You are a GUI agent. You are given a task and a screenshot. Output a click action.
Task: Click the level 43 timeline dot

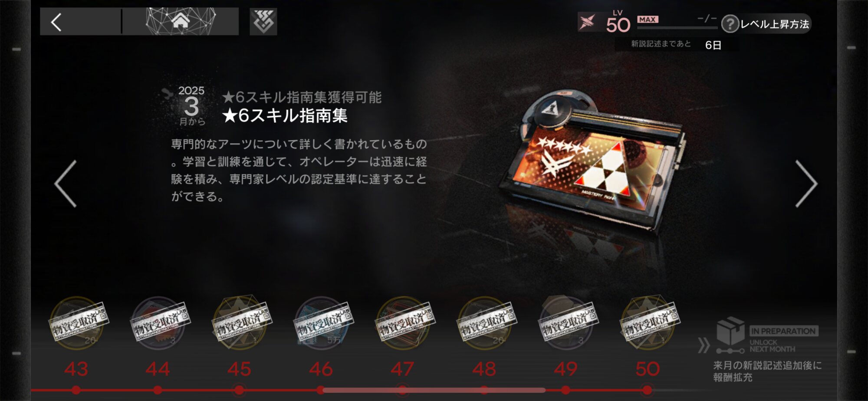click(76, 390)
